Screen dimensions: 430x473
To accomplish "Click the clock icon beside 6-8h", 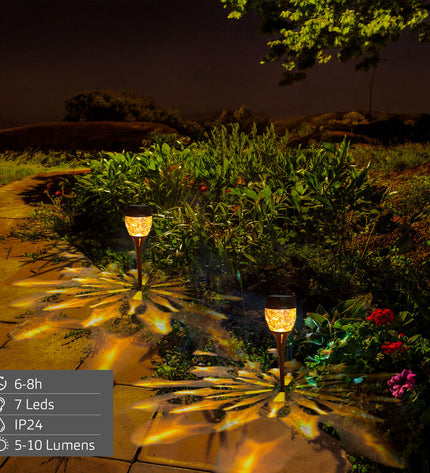I will [x=3, y=384].
